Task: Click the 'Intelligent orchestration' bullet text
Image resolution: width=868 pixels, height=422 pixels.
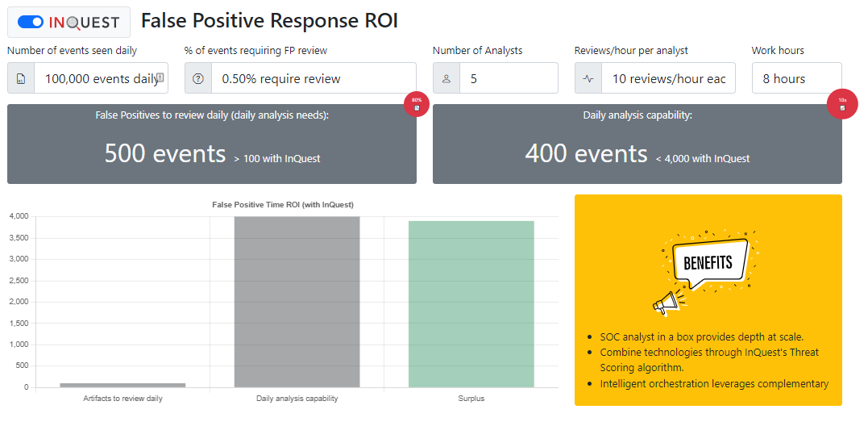Action: tap(714, 384)
